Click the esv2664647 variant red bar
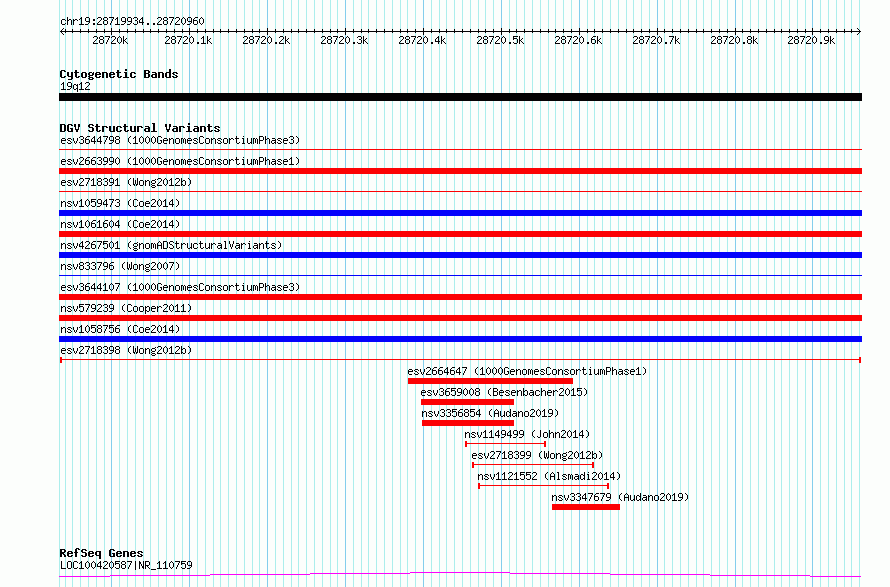The image size is (890, 587). coord(490,381)
